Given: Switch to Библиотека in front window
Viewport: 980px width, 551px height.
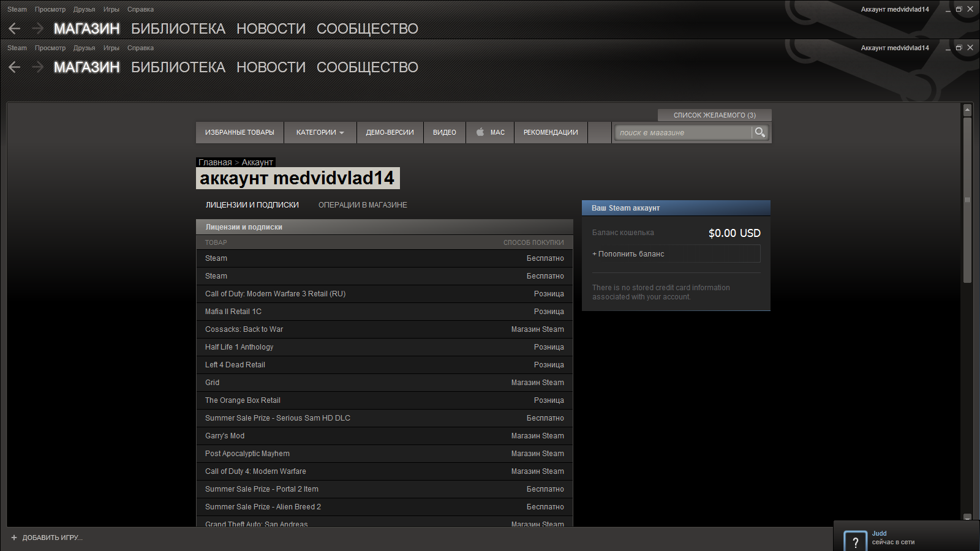Looking at the screenshot, I should point(178,67).
